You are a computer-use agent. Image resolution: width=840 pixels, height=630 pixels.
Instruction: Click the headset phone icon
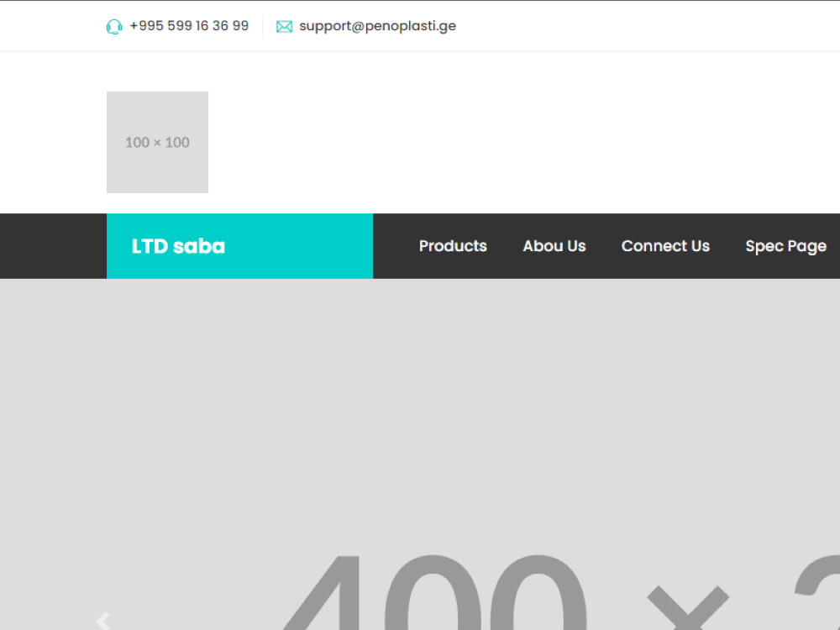coord(114,26)
